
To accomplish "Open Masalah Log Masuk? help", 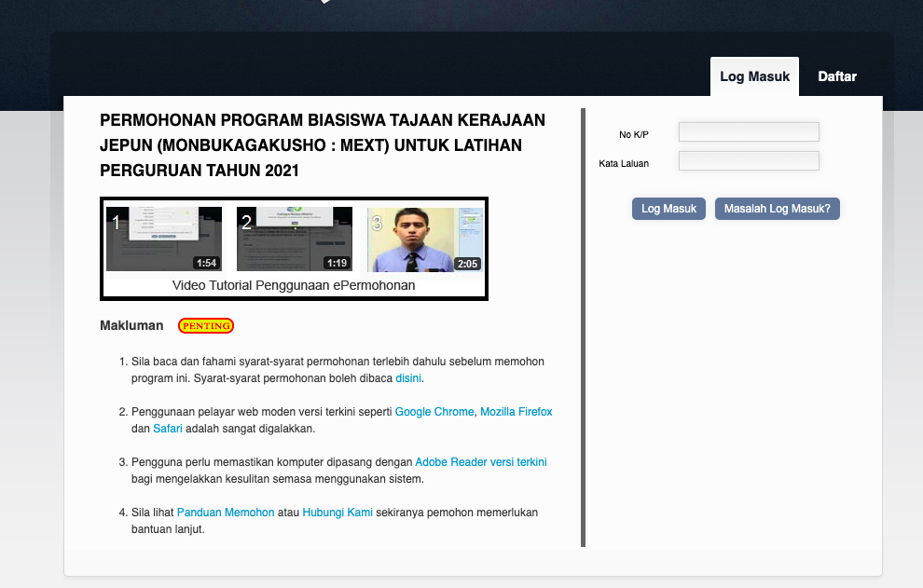I will [x=777, y=209].
